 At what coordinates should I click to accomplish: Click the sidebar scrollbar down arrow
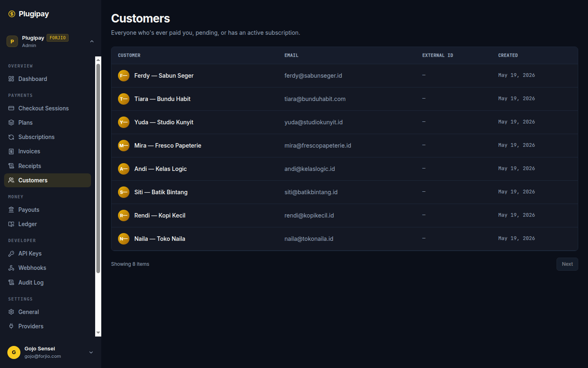(98, 333)
